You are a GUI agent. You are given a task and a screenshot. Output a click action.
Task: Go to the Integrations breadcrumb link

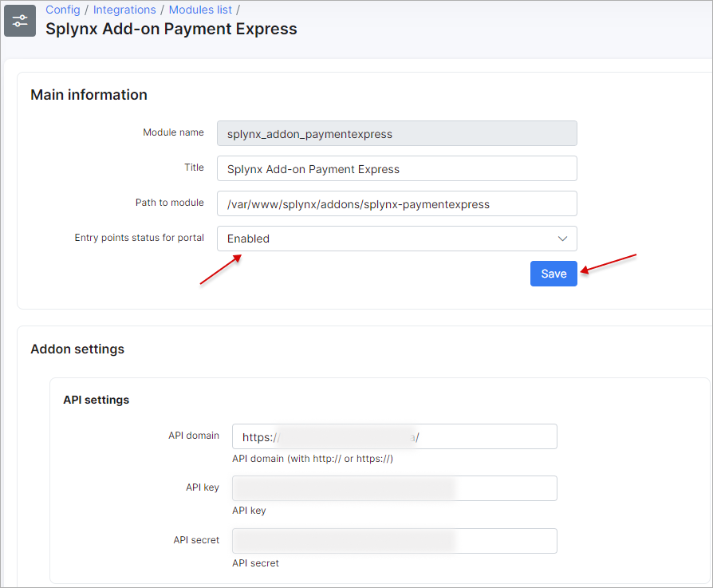coord(124,10)
